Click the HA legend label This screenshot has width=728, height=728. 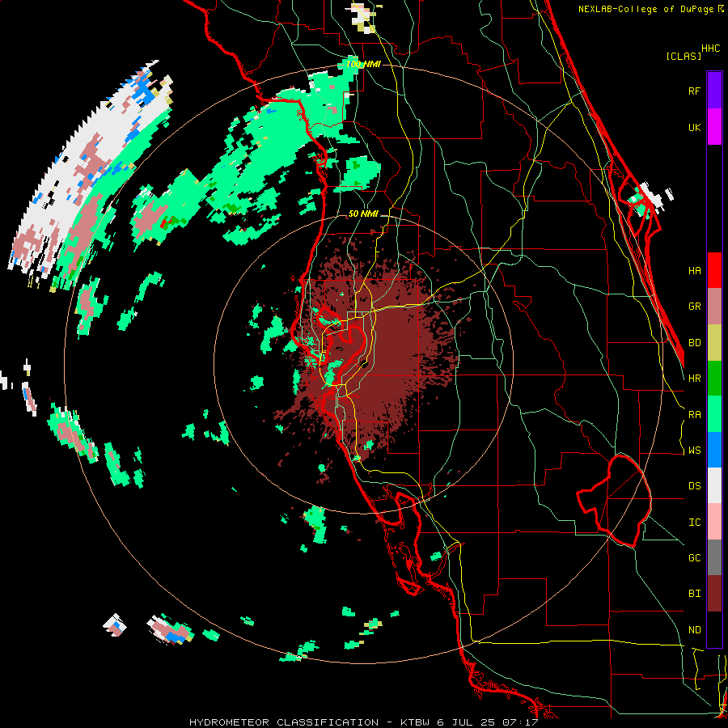point(694,270)
